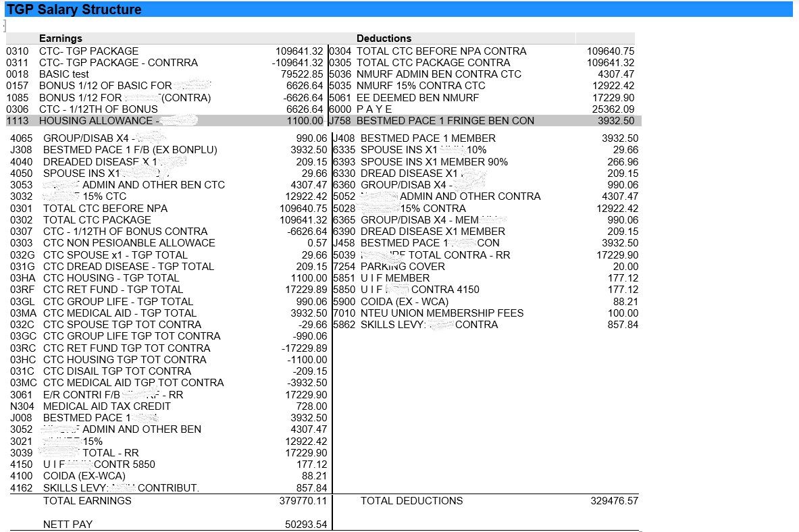Select the 0018 BASIC test earnings line
Image resolution: width=799 pixels, height=532 pixels.
pos(64,74)
